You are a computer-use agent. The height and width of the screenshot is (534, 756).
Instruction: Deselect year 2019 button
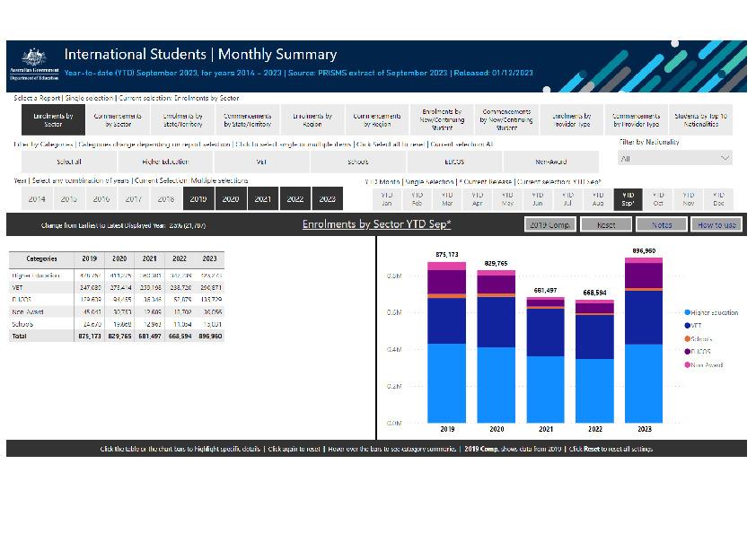198,198
